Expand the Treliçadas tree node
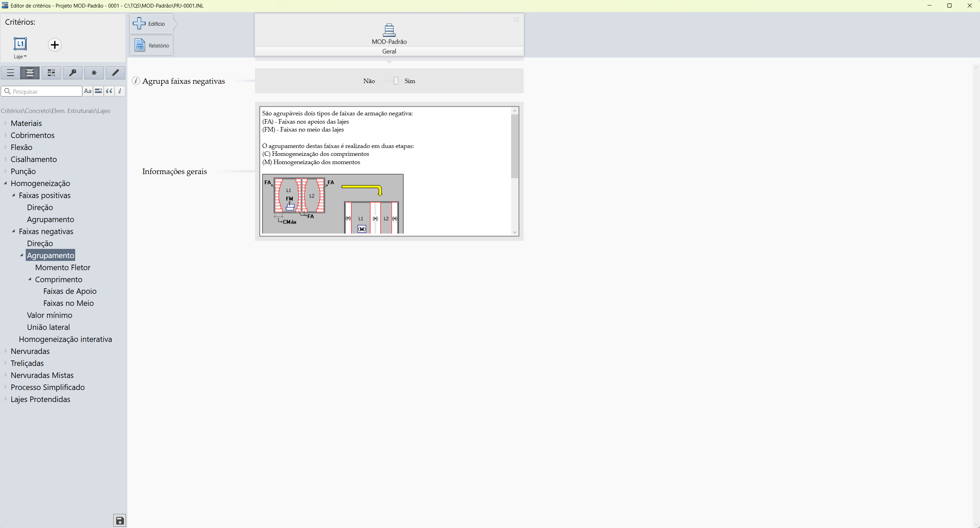Viewport: 980px width, 528px height. click(6, 363)
